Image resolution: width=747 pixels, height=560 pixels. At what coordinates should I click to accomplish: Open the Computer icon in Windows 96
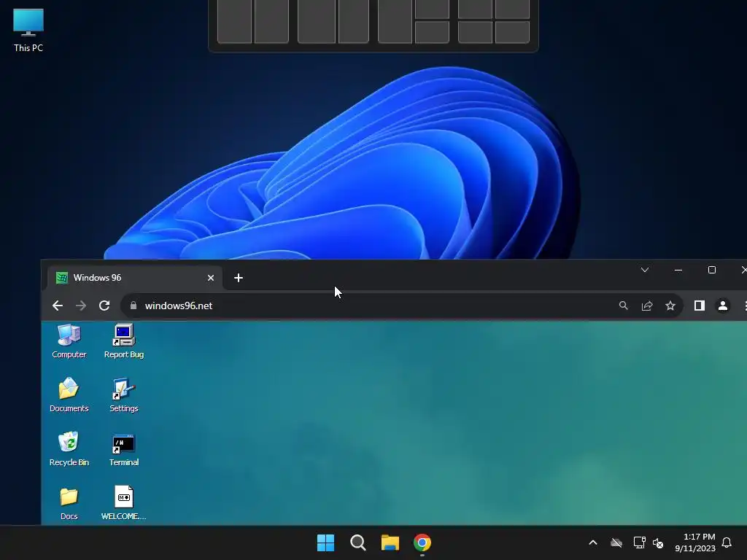pyautogui.click(x=69, y=341)
